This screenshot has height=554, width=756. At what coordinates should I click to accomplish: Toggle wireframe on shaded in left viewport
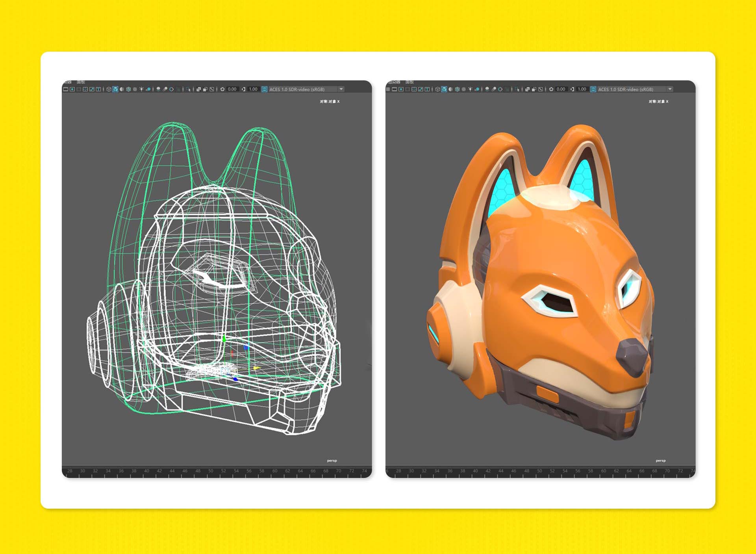128,89
